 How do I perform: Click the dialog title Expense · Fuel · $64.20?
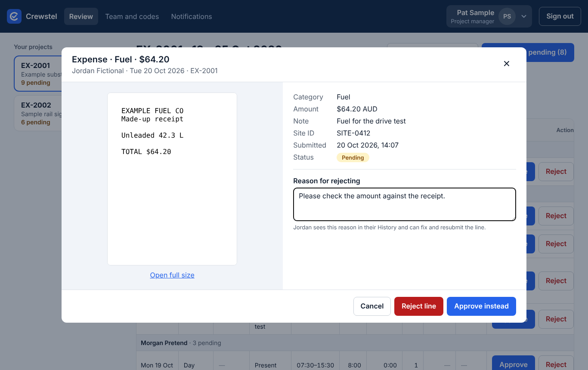pyautogui.click(x=121, y=59)
